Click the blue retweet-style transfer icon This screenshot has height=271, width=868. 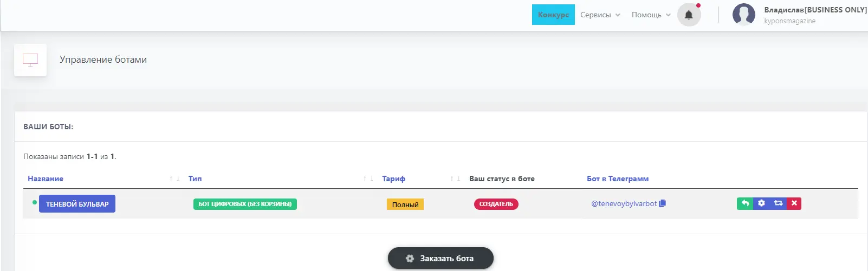tap(778, 203)
